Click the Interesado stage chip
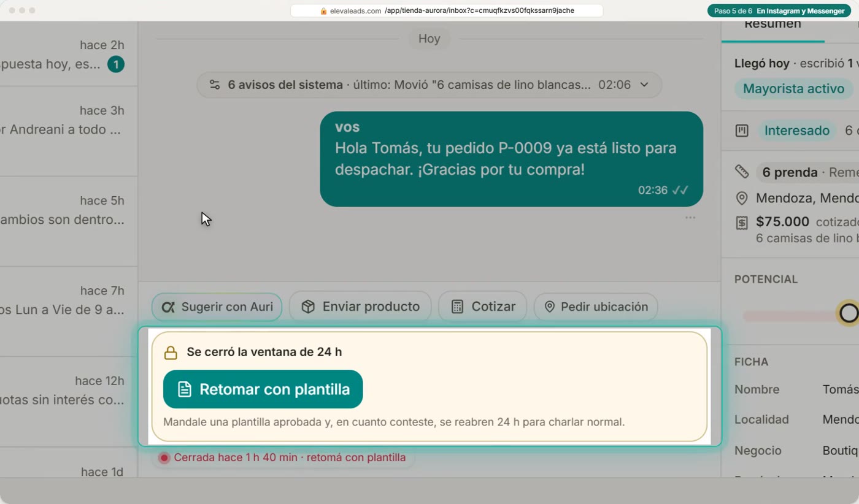The height and width of the screenshot is (504, 859). (x=796, y=131)
